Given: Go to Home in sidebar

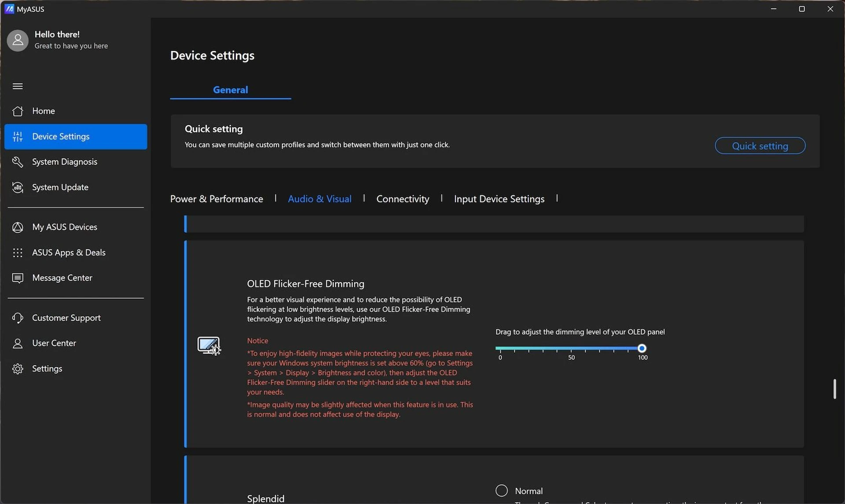Looking at the screenshot, I should click(76, 111).
